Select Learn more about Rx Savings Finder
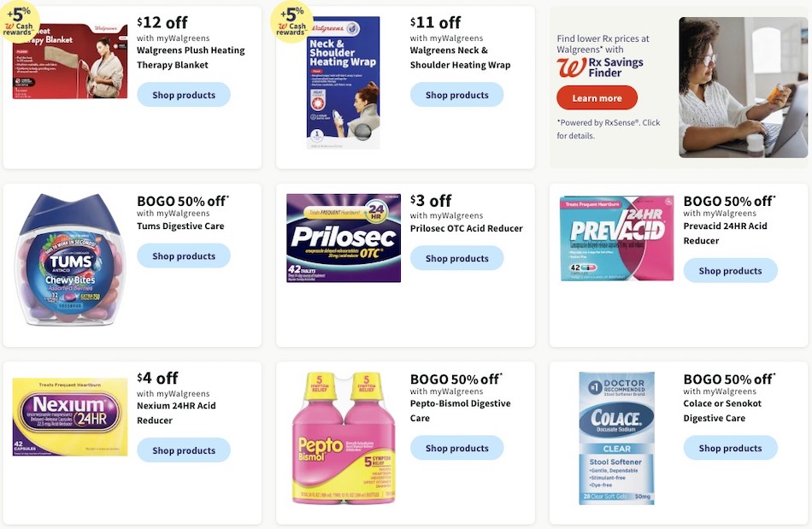Screen dimensions: 812x529 597,97
